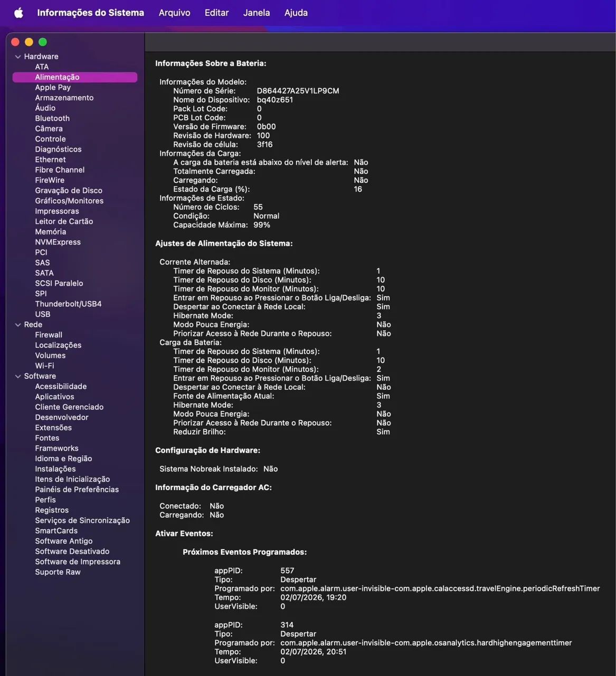Image resolution: width=616 pixels, height=676 pixels.
Task: Open the Arquivo menu
Action: pyautogui.click(x=174, y=13)
